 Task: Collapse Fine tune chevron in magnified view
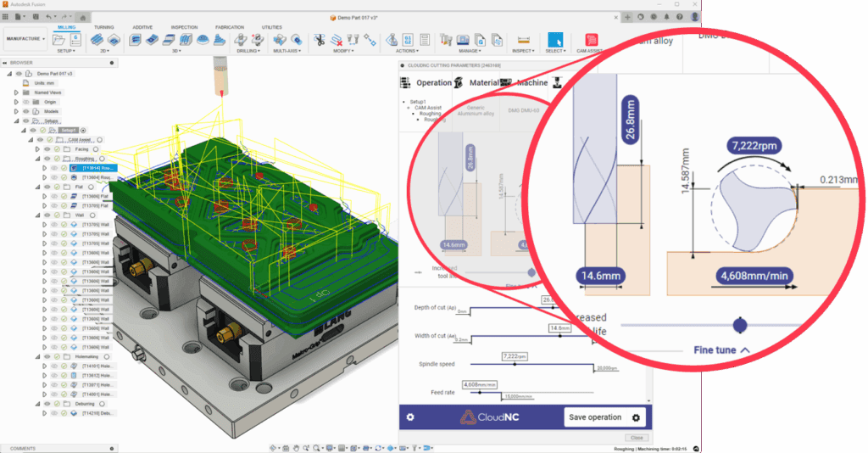pyautogui.click(x=745, y=350)
